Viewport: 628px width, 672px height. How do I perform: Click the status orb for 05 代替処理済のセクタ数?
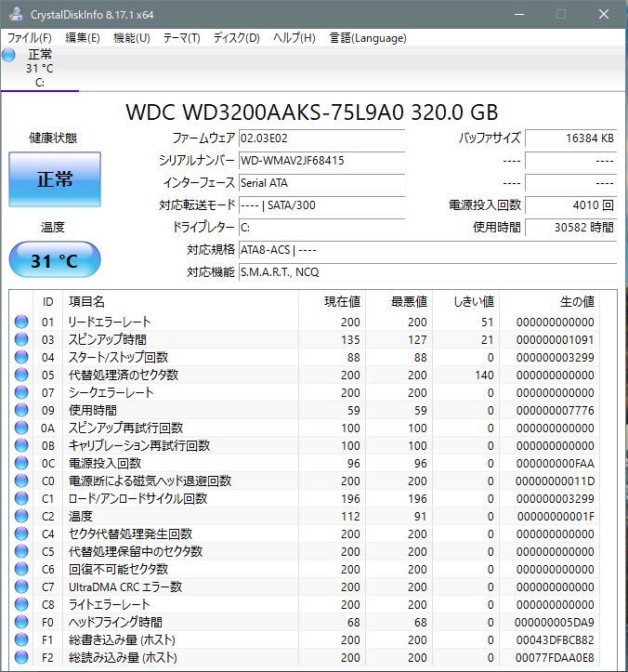click(x=21, y=375)
